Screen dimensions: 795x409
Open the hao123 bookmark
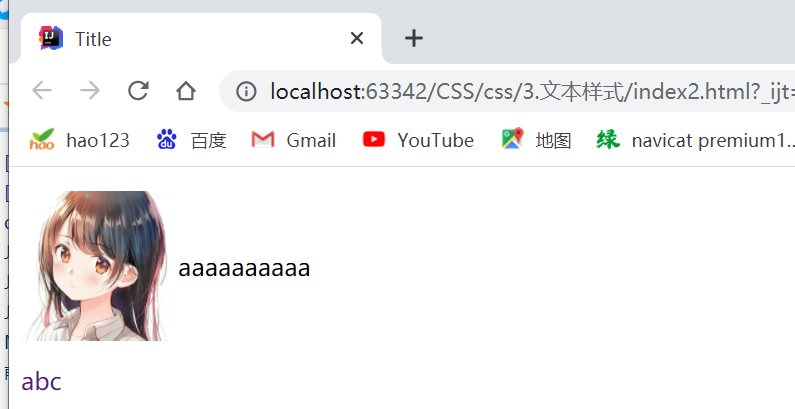(80, 140)
